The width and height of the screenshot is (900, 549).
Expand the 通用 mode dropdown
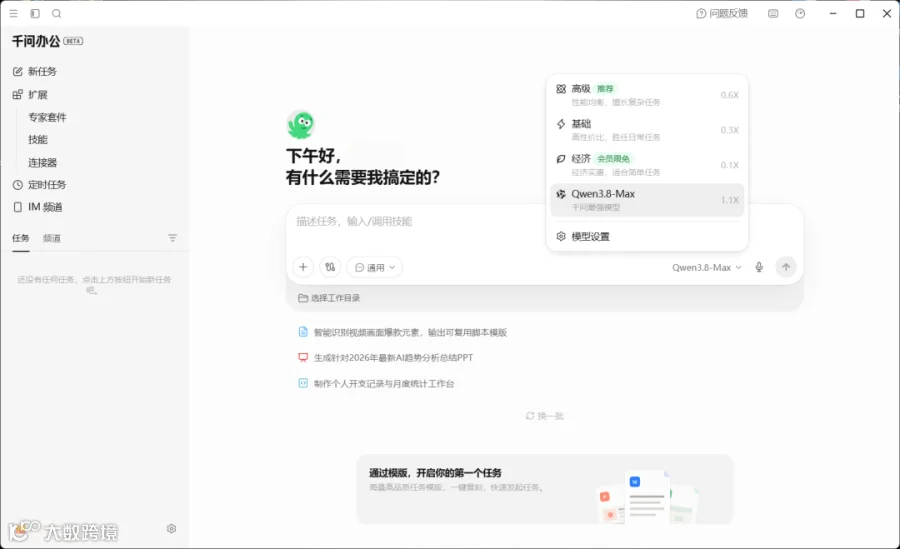pyautogui.click(x=375, y=267)
